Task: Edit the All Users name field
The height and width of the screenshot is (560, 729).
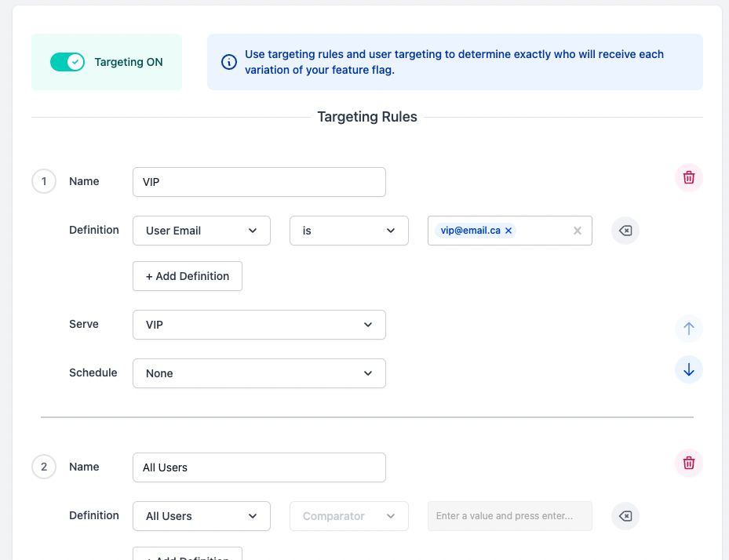Action: click(259, 467)
